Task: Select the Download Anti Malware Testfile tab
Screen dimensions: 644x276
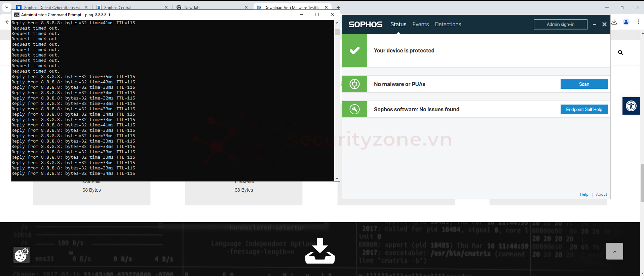Action: pos(292,7)
